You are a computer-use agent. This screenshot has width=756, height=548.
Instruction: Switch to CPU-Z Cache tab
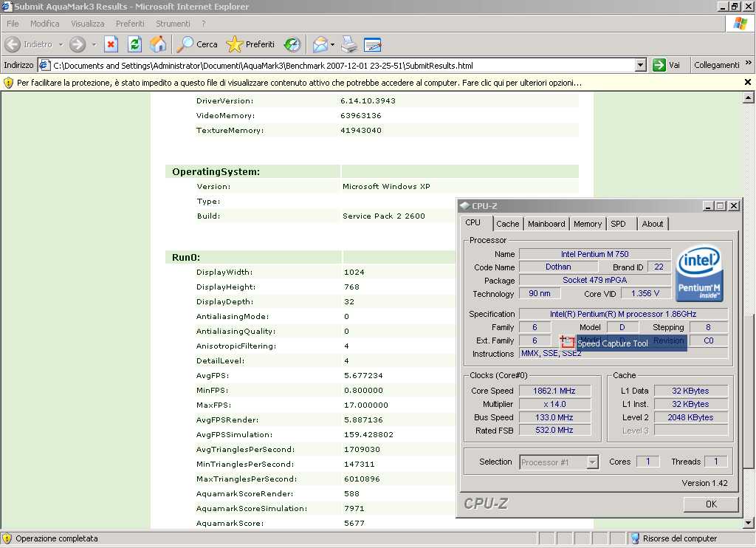[x=508, y=224]
